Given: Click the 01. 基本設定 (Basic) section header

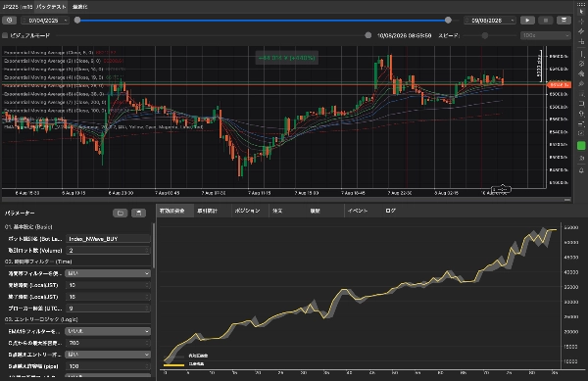Looking at the screenshot, I should 28,227.
